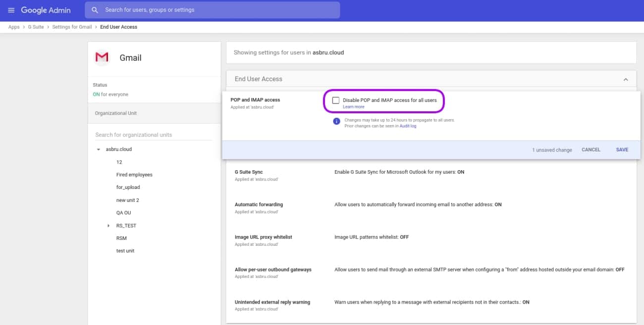Select the Fired employees organizational unit
644x325 pixels.
point(134,174)
